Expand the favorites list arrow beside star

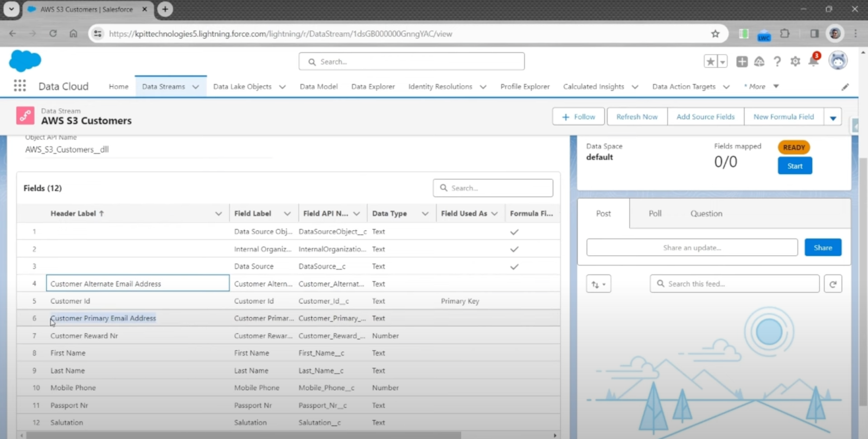[722, 62]
